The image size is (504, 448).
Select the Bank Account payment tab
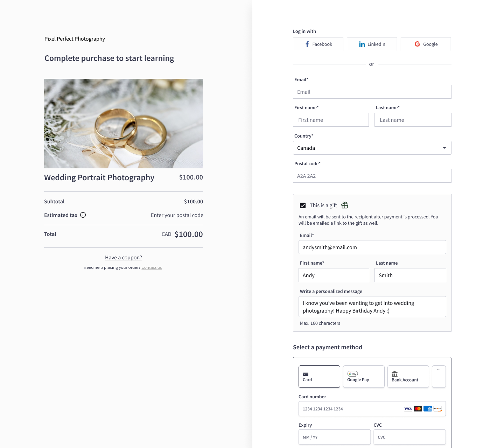(x=408, y=377)
